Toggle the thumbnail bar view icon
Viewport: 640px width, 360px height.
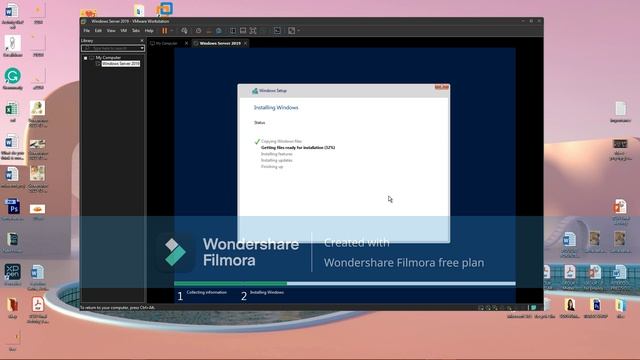click(x=243, y=31)
